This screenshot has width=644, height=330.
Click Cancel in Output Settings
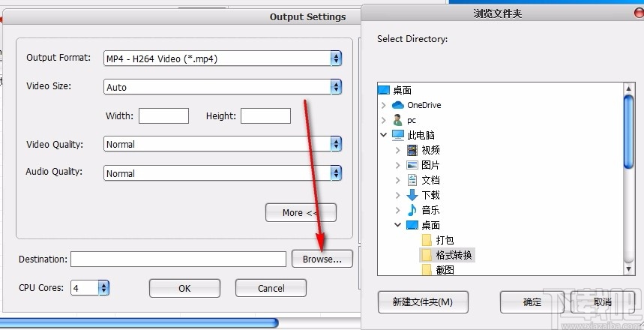[271, 288]
